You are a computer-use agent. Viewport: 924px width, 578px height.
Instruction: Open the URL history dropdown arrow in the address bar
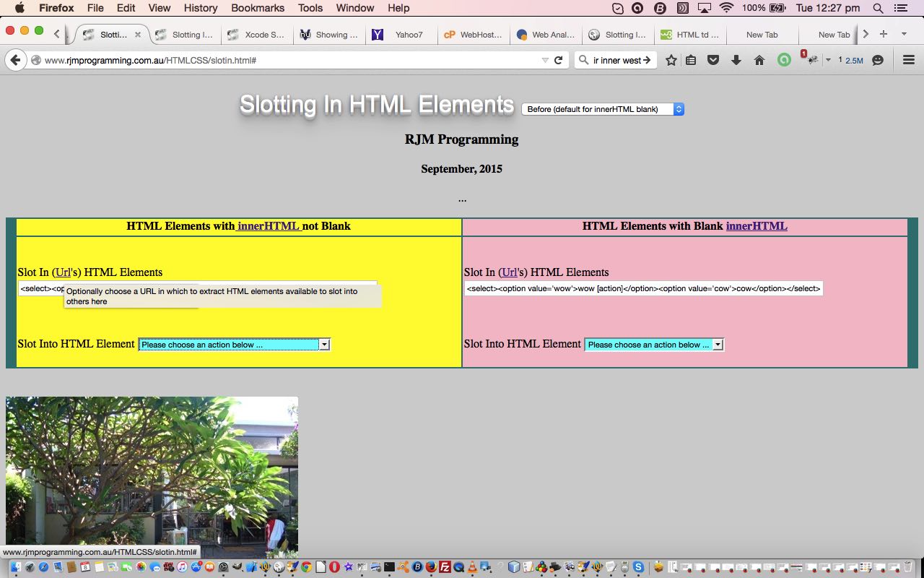[545, 60]
